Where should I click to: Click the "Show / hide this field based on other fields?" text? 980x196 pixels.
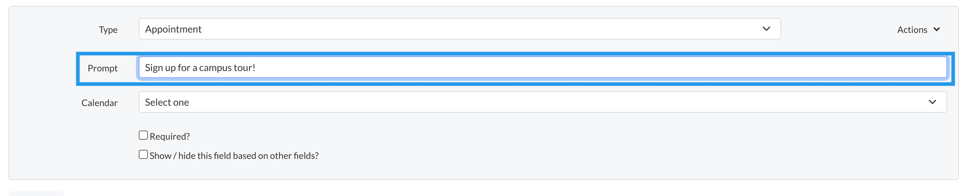click(234, 156)
